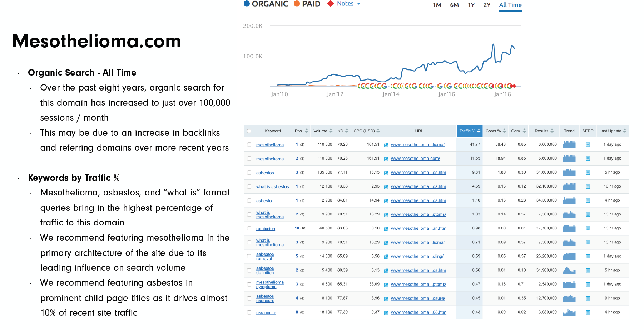Click the URL column header
The width and height of the screenshot is (644, 330).
pos(419,131)
